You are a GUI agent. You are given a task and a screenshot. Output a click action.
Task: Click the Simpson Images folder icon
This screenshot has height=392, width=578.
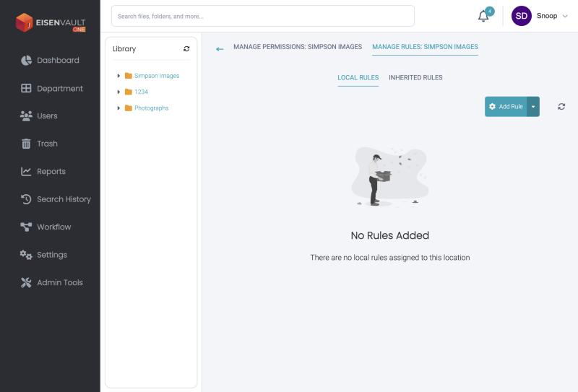click(x=129, y=76)
